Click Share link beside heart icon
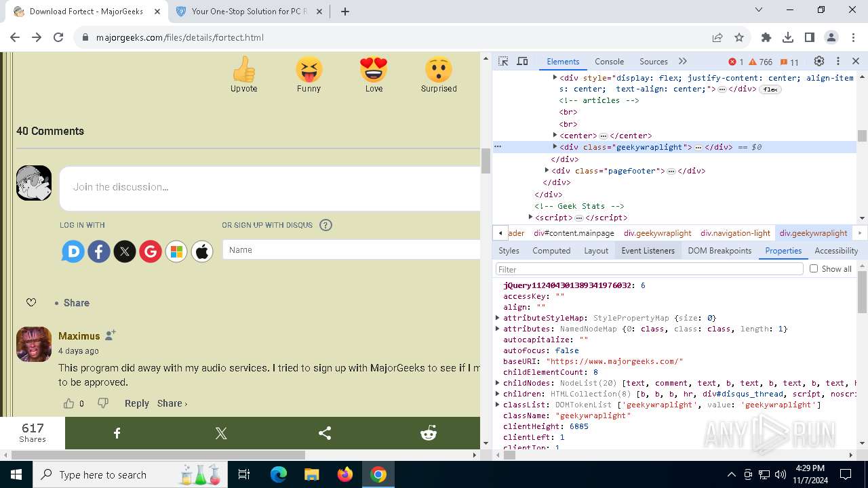This screenshot has width=868, height=488. click(x=77, y=303)
